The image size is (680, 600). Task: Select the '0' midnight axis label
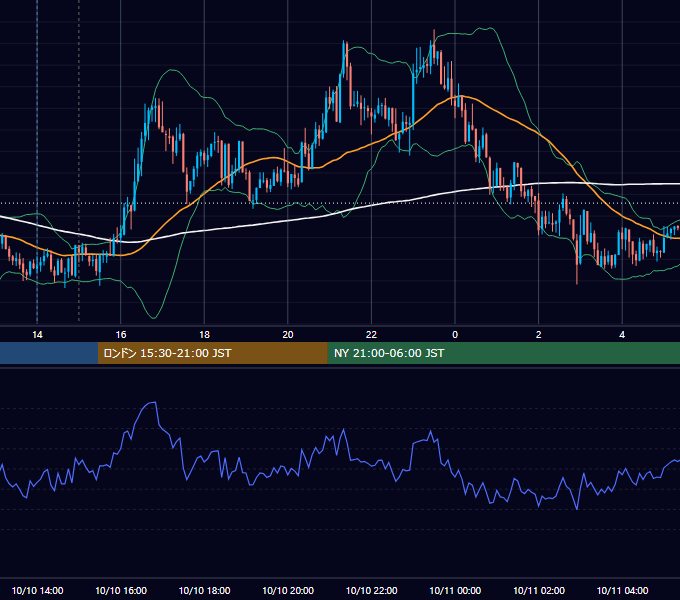[455, 335]
